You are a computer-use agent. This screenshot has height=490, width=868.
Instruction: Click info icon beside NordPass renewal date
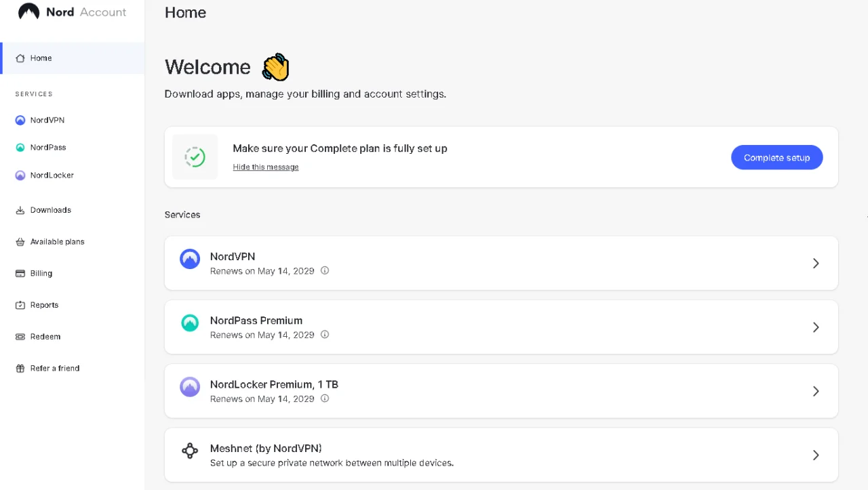pyautogui.click(x=325, y=334)
